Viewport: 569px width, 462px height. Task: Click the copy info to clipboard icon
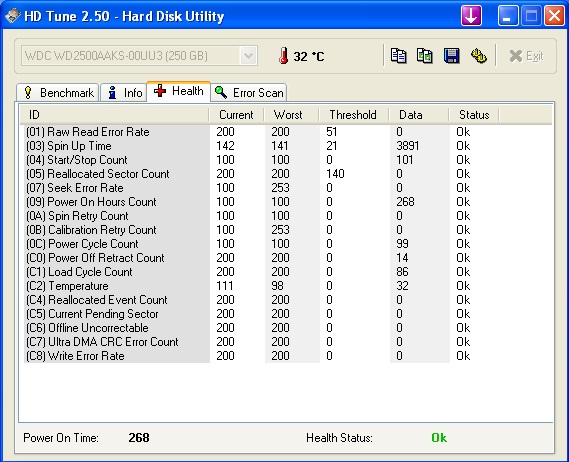click(398, 56)
